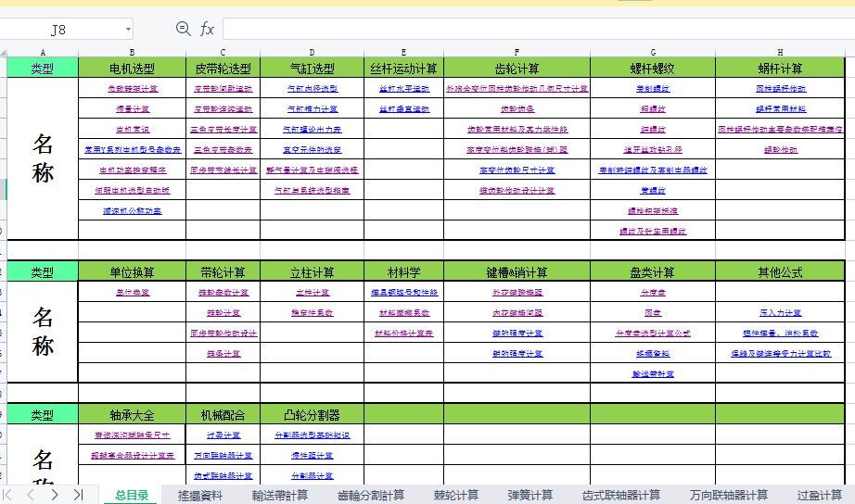Image resolution: width=855 pixels, height=504 pixels.
Task: Open the 同步带轮传动设计 link
Action: click(223, 333)
